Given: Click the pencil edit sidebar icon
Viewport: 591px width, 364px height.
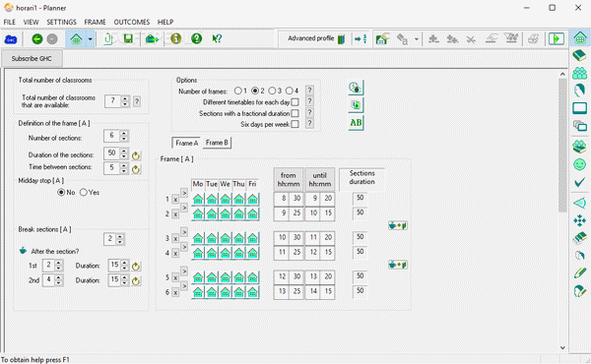Looking at the screenshot, I should click(x=580, y=273).
